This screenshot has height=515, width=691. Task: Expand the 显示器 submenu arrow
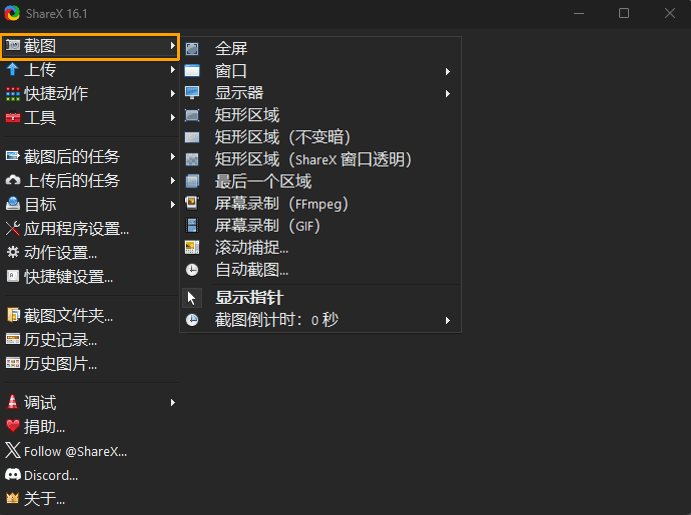point(448,93)
